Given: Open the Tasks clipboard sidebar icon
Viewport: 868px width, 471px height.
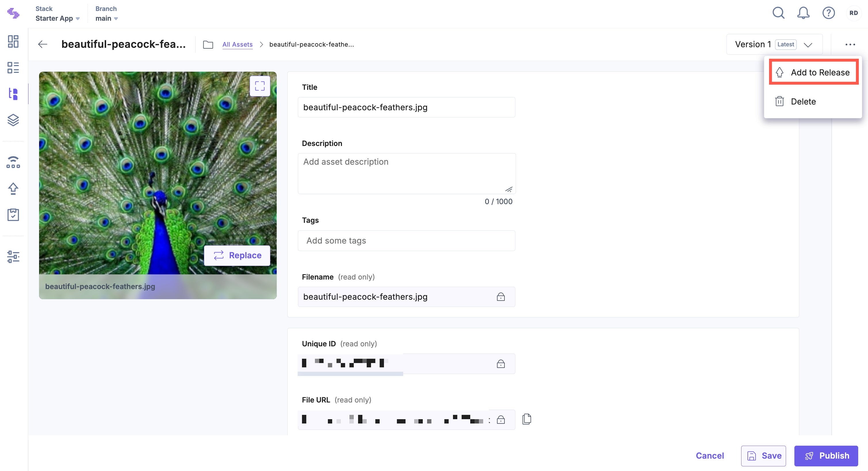Looking at the screenshot, I should pyautogui.click(x=13, y=214).
